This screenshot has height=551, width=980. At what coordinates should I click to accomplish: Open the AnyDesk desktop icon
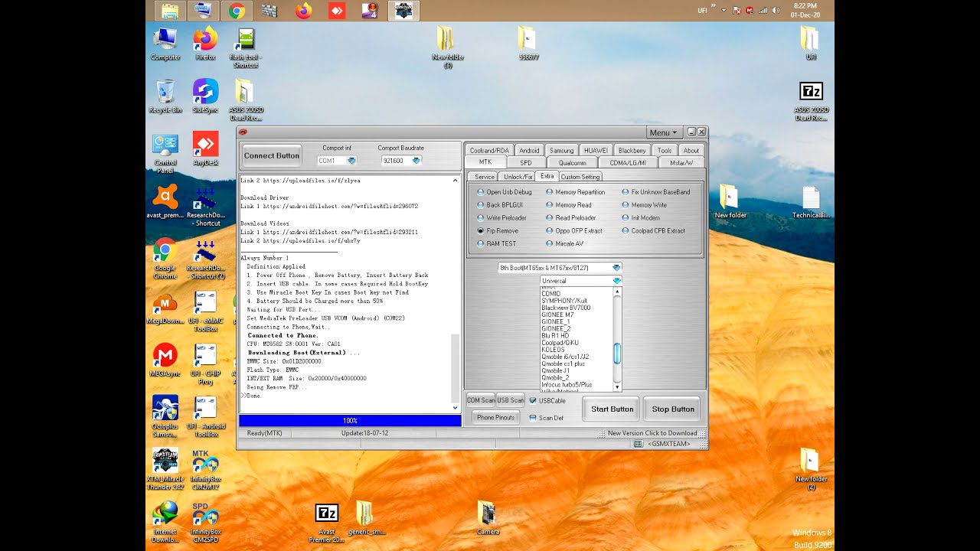coord(205,149)
